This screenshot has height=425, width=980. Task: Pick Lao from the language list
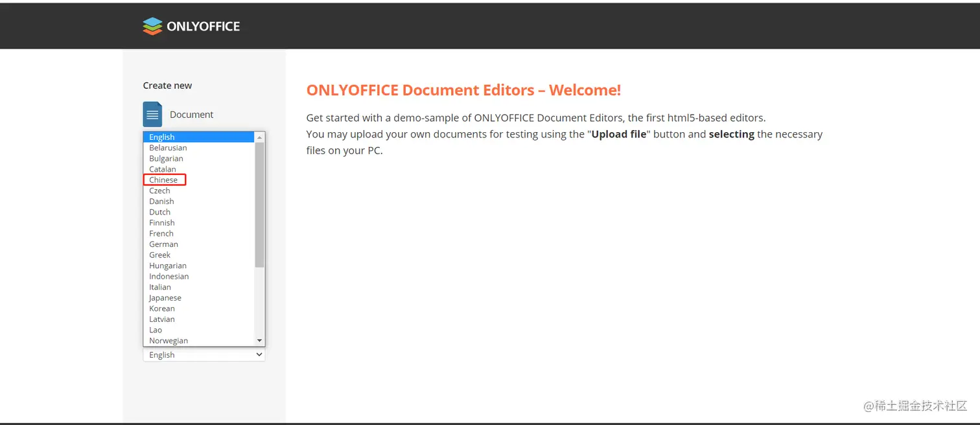199,330
